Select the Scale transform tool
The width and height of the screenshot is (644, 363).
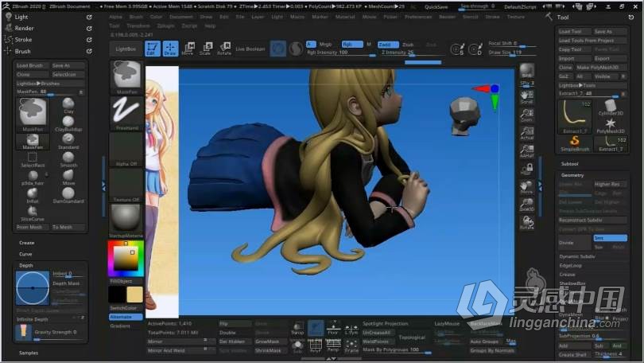(x=205, y=49)
